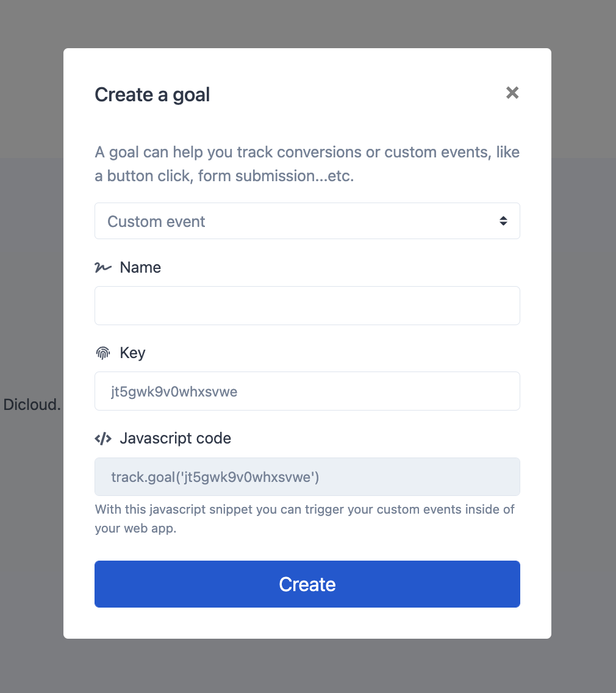Click the up-down arrows on the goal type selector
616x693 pixels.
tap(503, 221)
